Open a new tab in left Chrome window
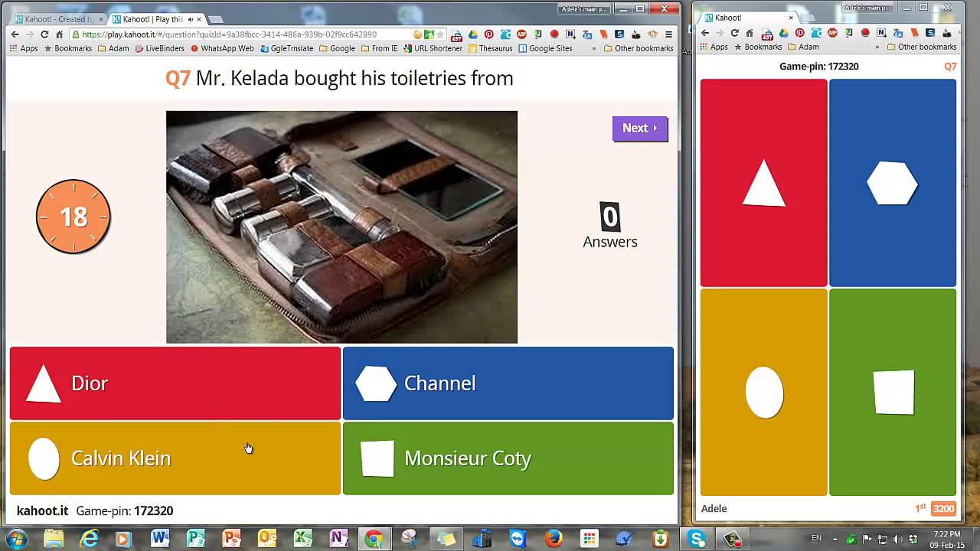 pyautogui.click(x=217, y=19)
